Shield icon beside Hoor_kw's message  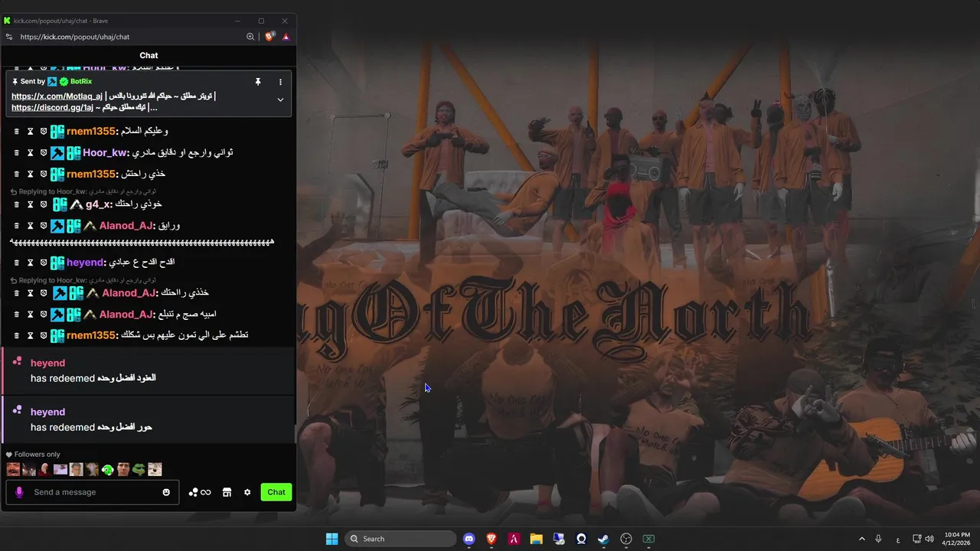[44, 153]
